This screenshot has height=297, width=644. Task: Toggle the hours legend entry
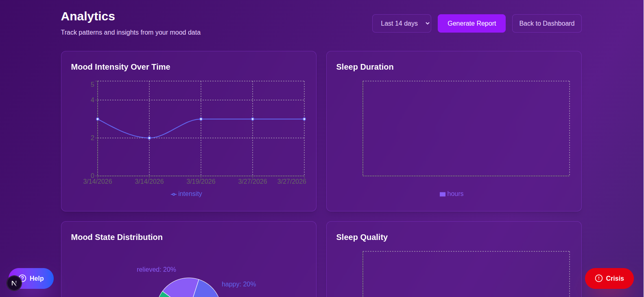tap(452, 194)
